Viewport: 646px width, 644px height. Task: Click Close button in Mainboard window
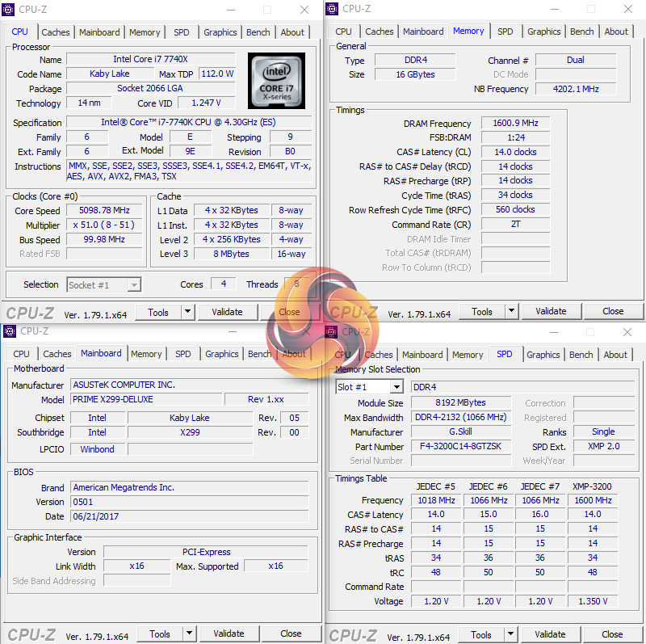tap(291, 633)
